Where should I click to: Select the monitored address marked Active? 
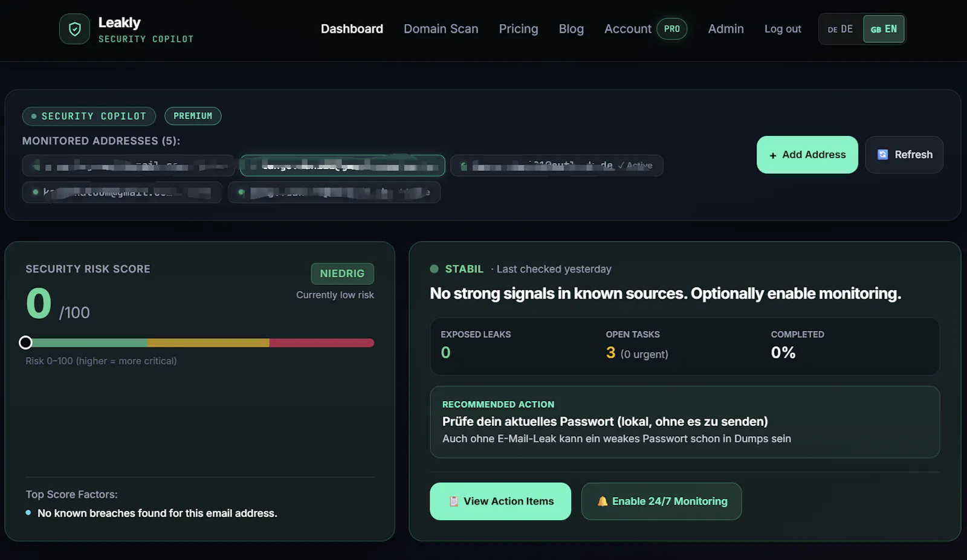[x=557, y=166]
